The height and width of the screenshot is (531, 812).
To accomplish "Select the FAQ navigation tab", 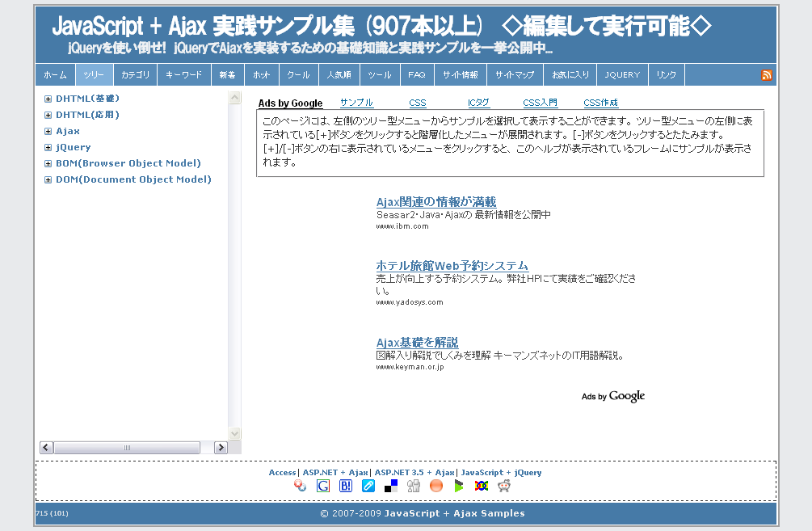I will pos(416,75).
